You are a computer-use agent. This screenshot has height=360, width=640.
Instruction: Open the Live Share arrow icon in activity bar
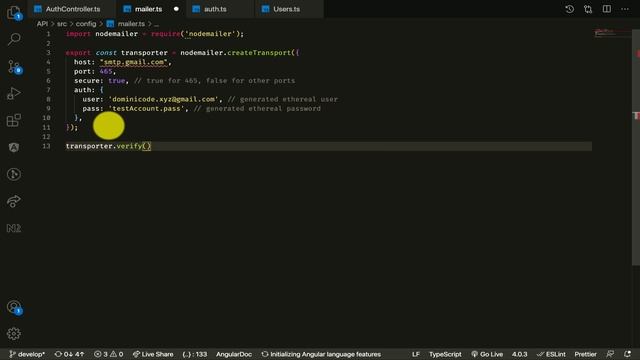pos(14,201)
